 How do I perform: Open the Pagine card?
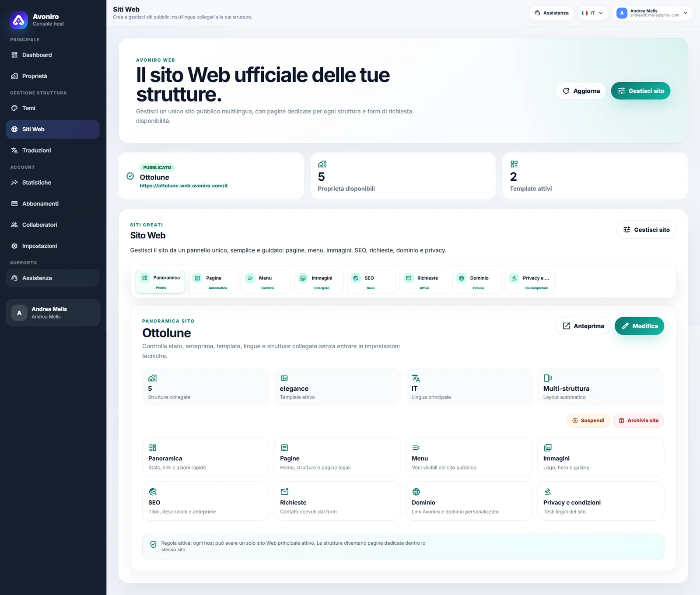(x=337, y=457)
